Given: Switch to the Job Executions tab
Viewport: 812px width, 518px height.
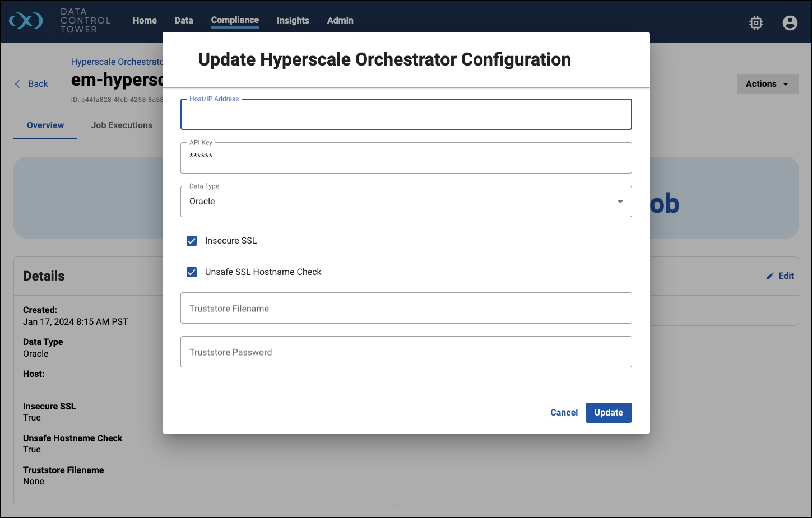Looking at the screenshot, I should (x=122, y=125).
